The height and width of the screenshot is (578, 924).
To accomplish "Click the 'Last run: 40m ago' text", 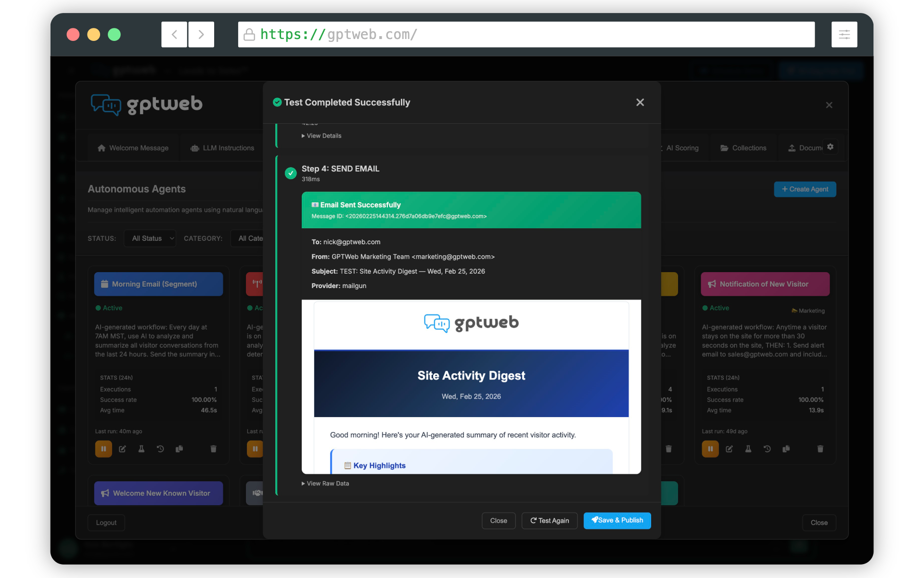I will pyautogui.click(x=118, y=432).
